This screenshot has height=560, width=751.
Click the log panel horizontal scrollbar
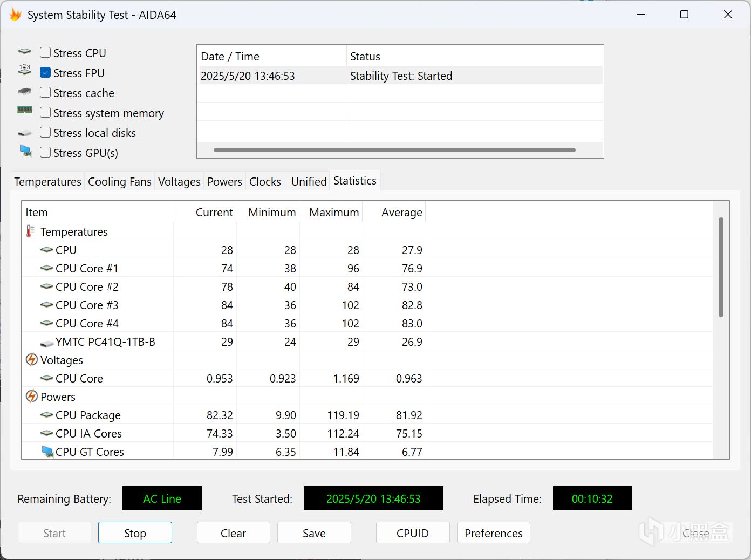(394, 149)
